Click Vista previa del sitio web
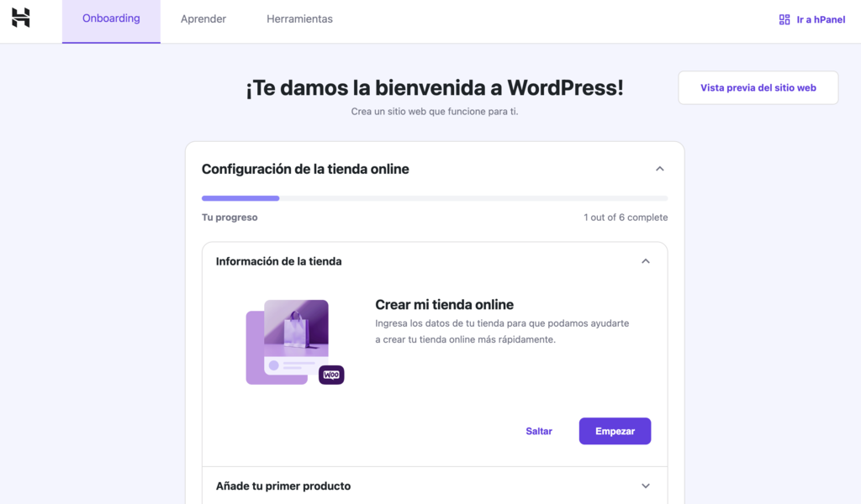The image size is (861, 504). coord(758,87)
